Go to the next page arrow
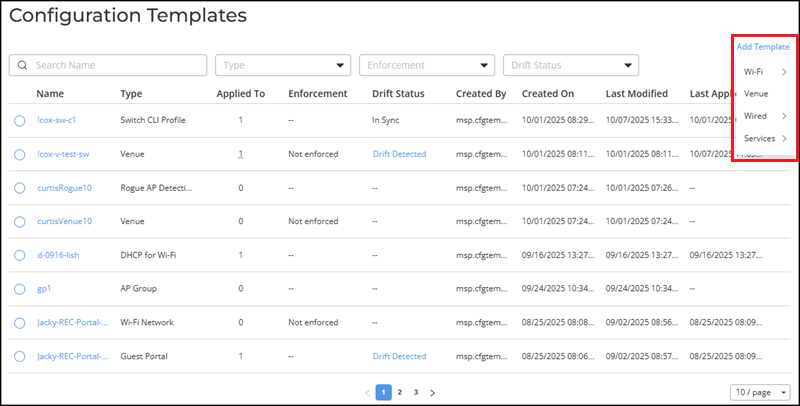 coord(432,393)
